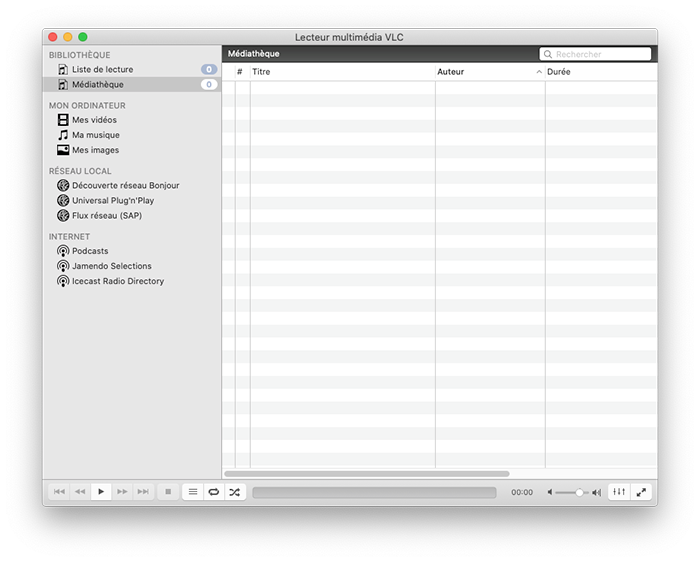Sort by the Auteur column header
The width and height of the screenshot is (700, 562).
coord(490,72)
